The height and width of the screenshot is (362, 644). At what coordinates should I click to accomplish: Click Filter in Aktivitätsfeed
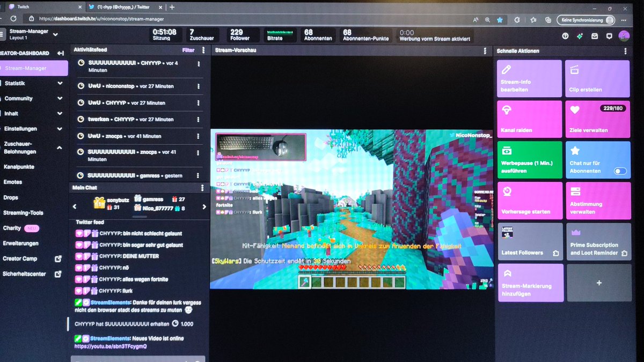pos(188,50)
